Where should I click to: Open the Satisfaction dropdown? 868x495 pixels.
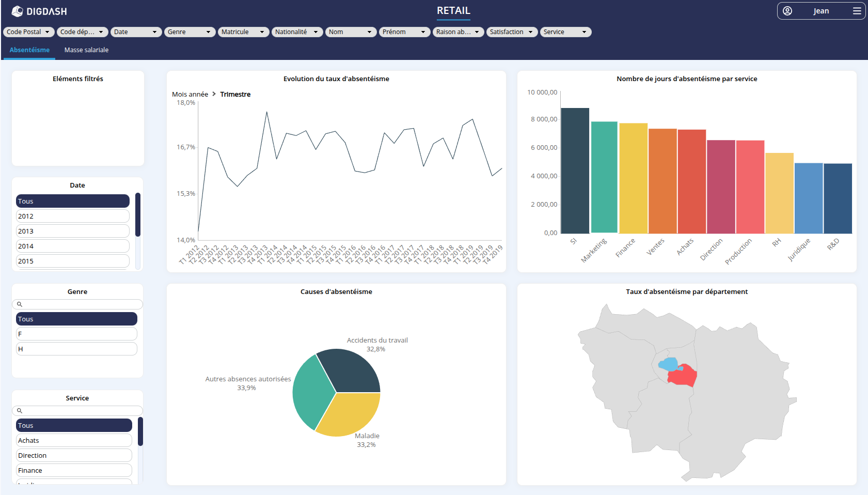pyautogui.click(x=512, y=32)
